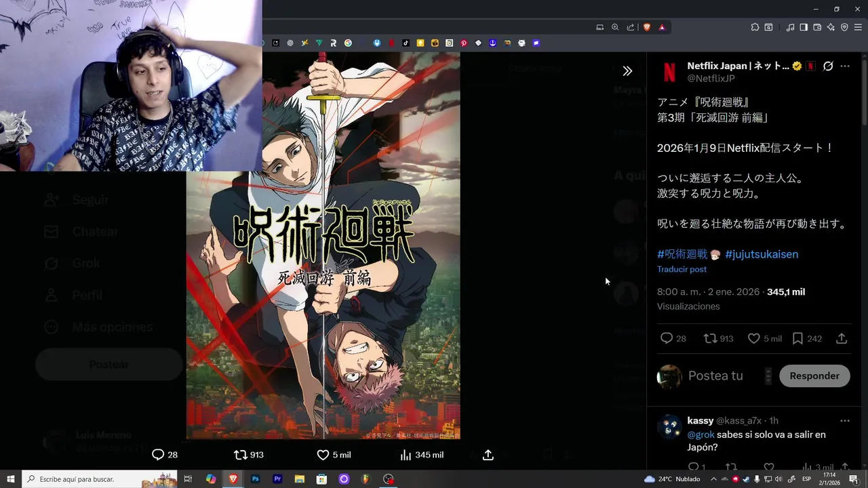Screen dimensions: 868x488
Task: Open the browser hamburger menu
Action: point(858,27)
